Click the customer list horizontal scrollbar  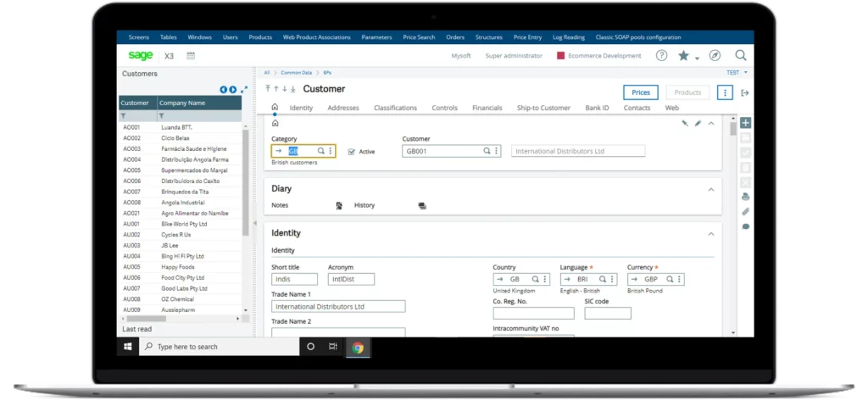point(146,319)
